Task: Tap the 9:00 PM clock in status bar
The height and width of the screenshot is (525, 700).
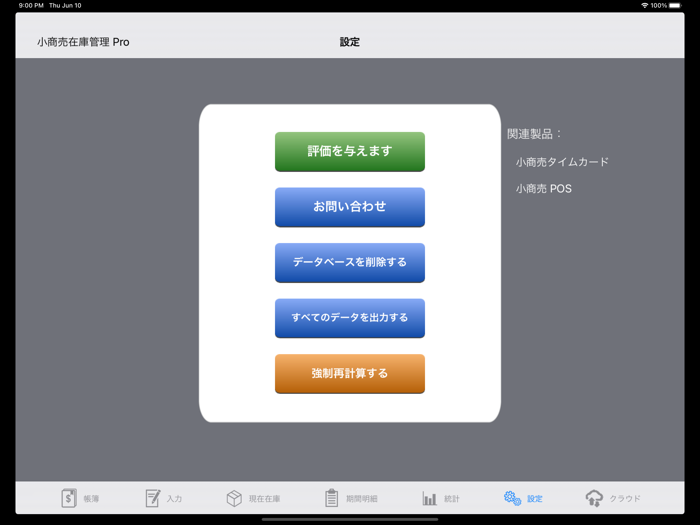Action: point(31,5)
